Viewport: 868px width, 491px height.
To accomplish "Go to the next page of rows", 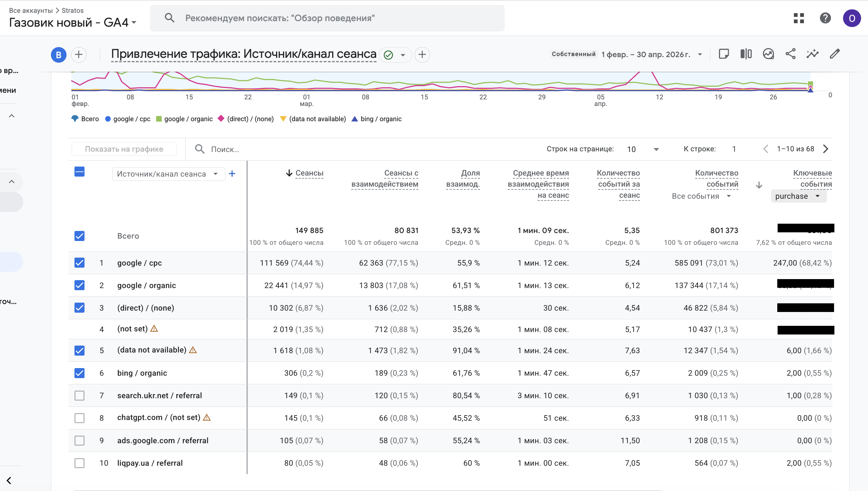I will (x=826, y=149).
